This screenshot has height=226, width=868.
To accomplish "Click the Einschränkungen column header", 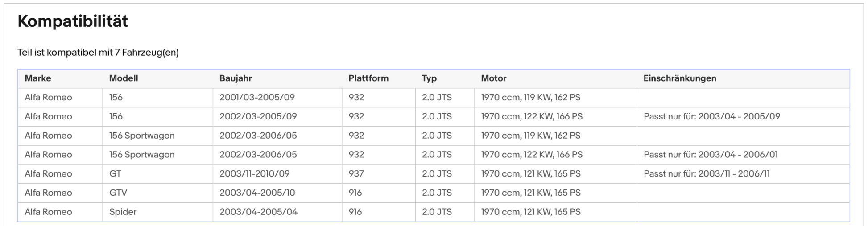I will 679,78.
